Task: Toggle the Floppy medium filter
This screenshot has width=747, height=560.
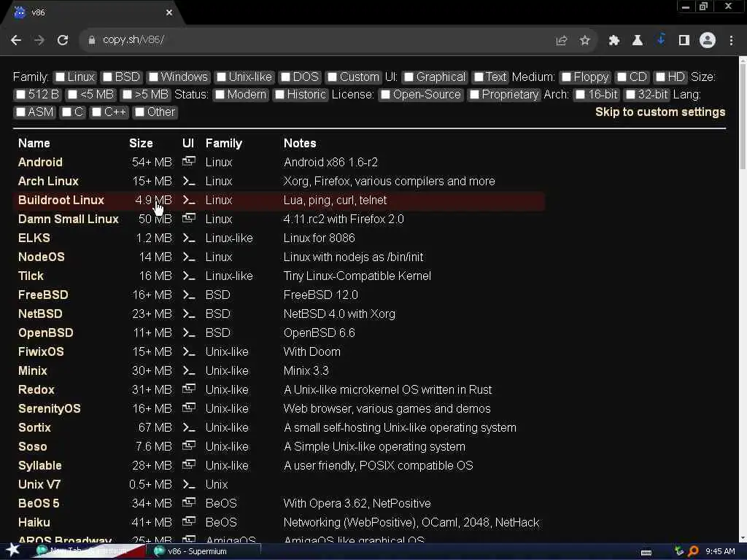Action: (566, 77)
